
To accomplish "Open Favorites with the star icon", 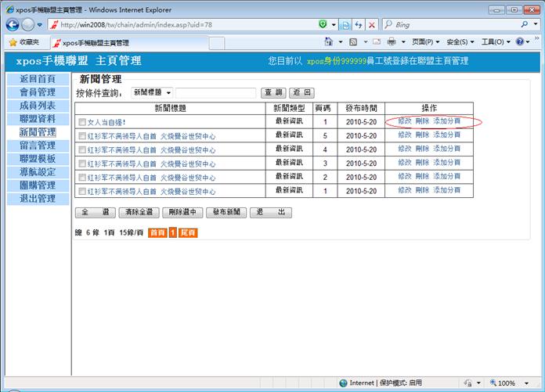I will (23, 42).
